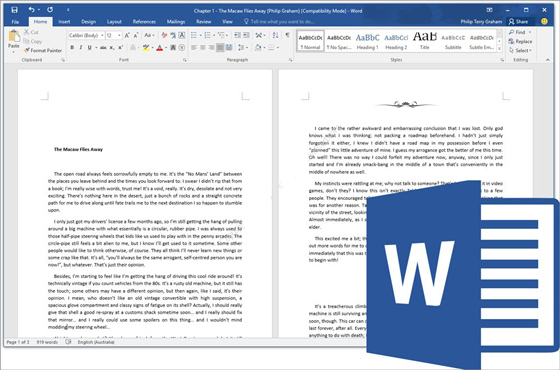Toggle Strikethrough formatting

(x=103, y=48)
